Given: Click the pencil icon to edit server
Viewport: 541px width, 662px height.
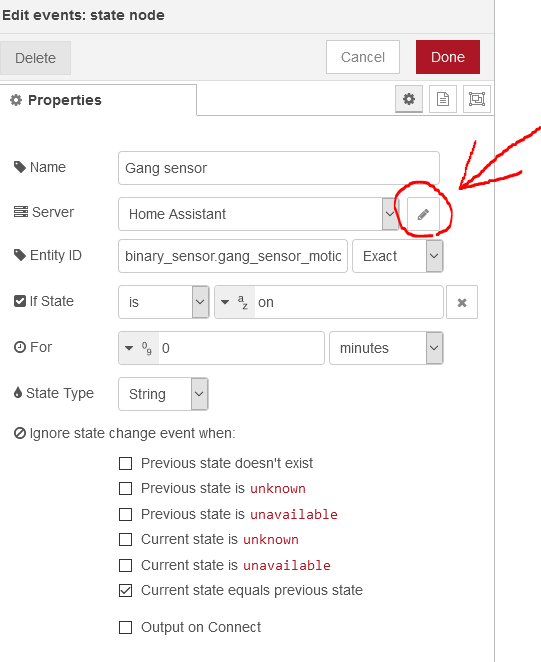Looking at the screenshot, I should [x=423, y=214].
